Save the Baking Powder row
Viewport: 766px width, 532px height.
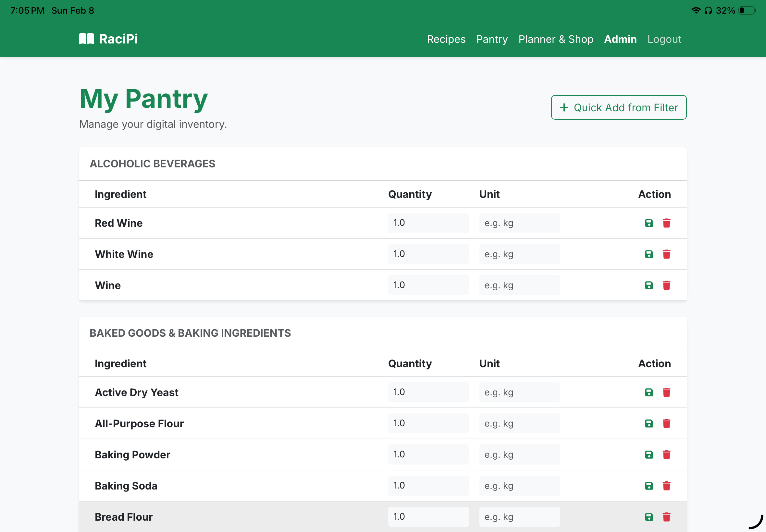coord(649,455)
